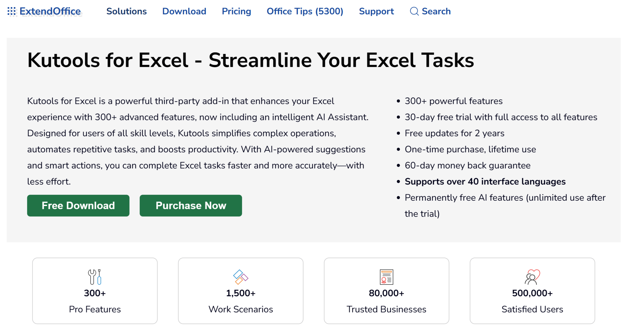Open Office Tips (5300)
Image resolution: width=644 pixels, height=331 pixels.
pyautogui.click(x=305, y=11)
